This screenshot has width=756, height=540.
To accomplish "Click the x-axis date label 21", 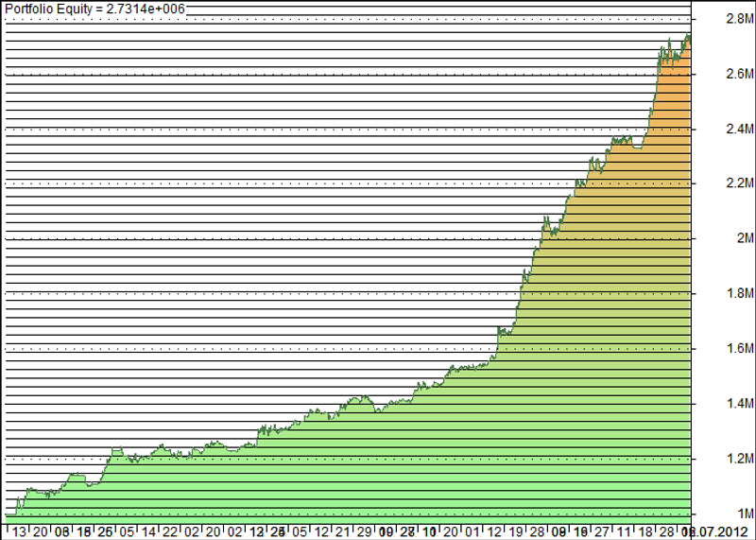I will [x=342, y=532].
